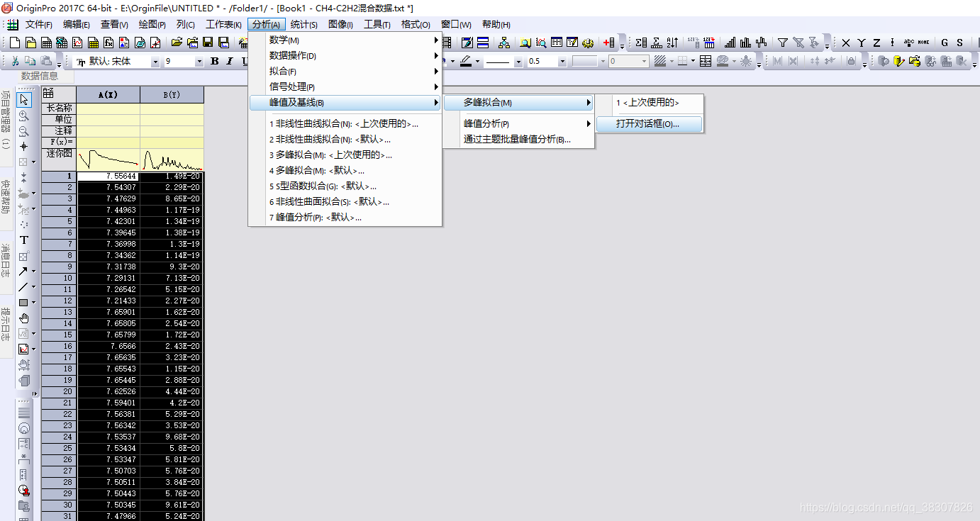Open the fill pattern dropdown arrow
The height and width of the screenshot is (521, 980).
coord(670,62)
